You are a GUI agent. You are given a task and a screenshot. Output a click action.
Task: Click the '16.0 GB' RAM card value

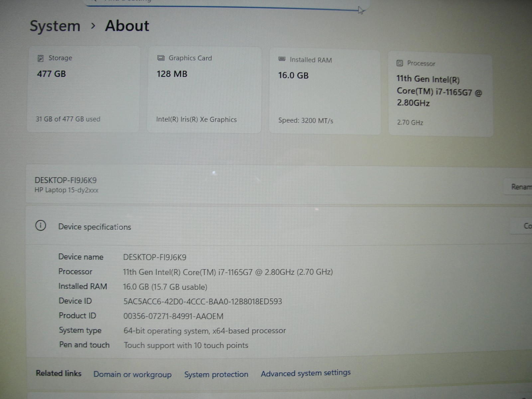click(x=293, y=75)
